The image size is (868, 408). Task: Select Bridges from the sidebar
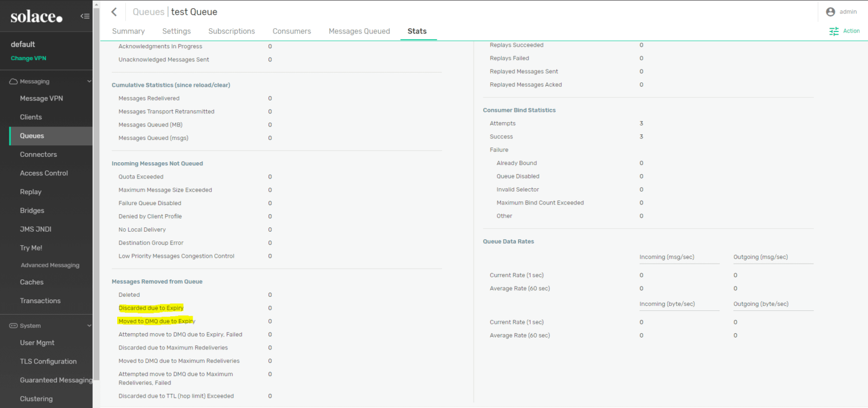point(32,211)
